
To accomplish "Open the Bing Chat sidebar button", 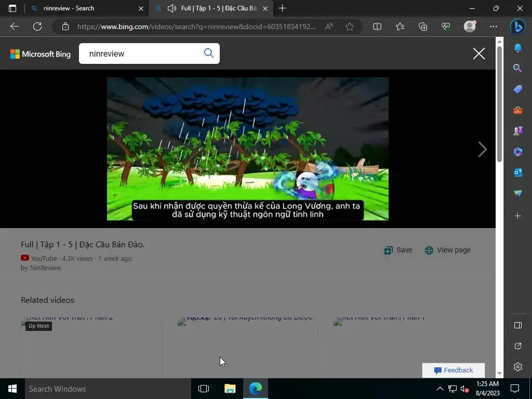I will [x=518, y=26].
